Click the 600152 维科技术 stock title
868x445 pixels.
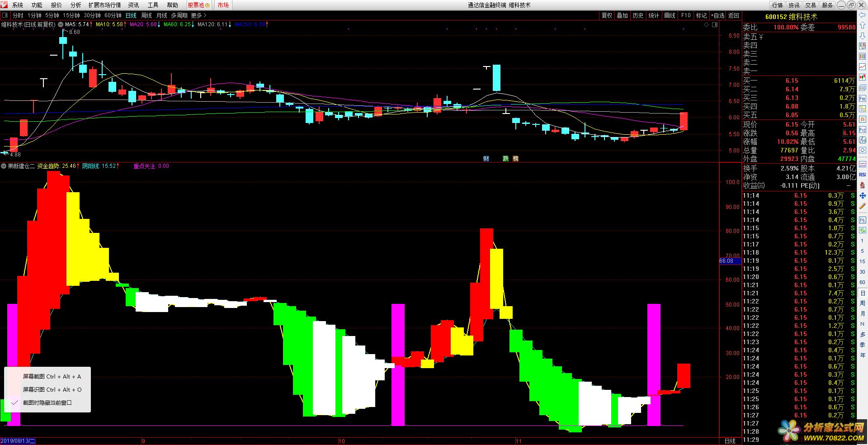[791, 17]
